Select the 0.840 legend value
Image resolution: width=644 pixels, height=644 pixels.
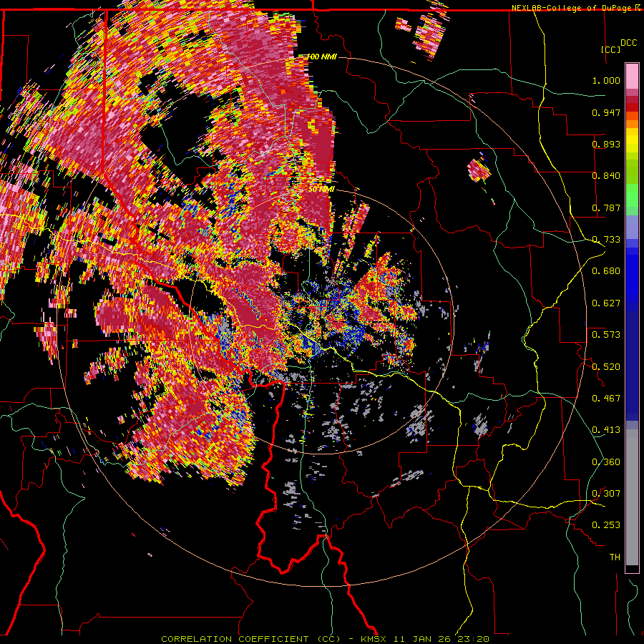606,176
